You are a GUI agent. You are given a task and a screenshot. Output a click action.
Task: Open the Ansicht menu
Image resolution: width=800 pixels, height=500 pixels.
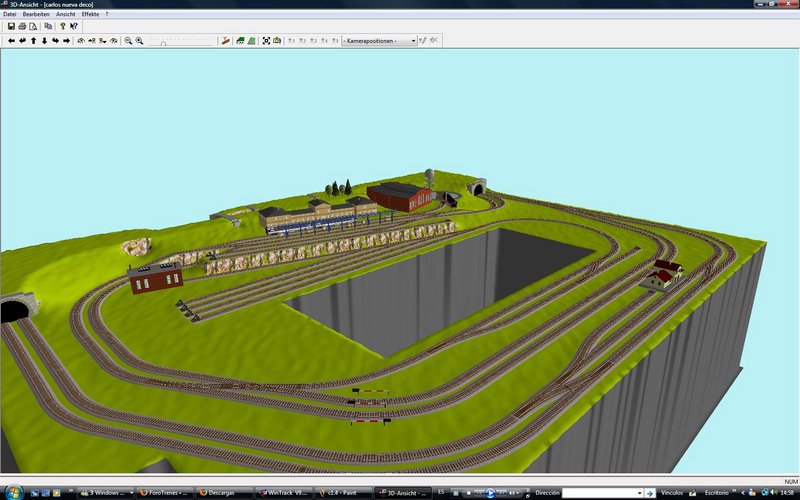click(x=66, y=14)
